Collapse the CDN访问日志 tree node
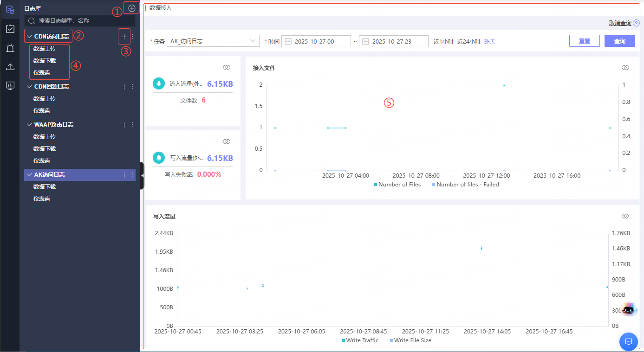This screenshot has width=644, height=352. click(x=30, y=36)
